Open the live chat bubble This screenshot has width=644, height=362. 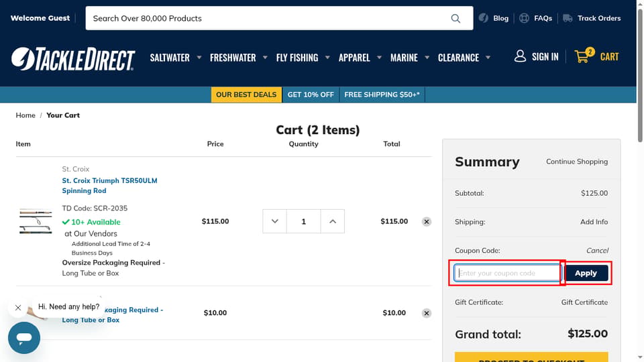coord(24,338)
